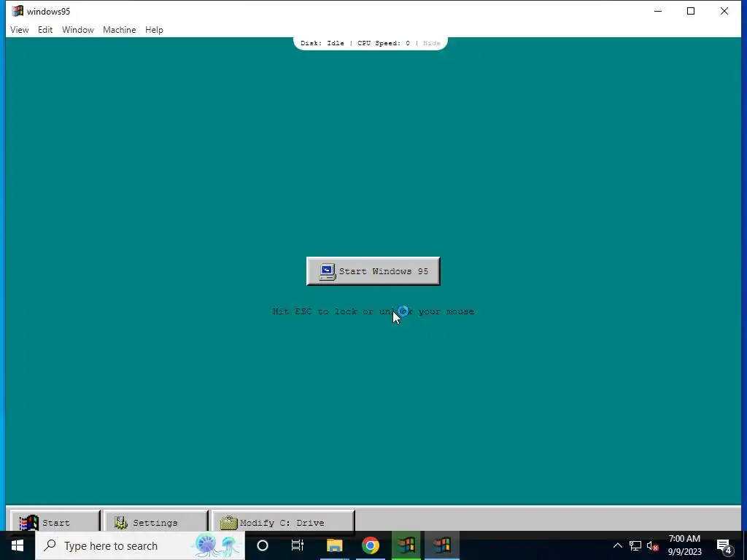
Task: Minimize the windows95 window
Action: pos(658,11)
